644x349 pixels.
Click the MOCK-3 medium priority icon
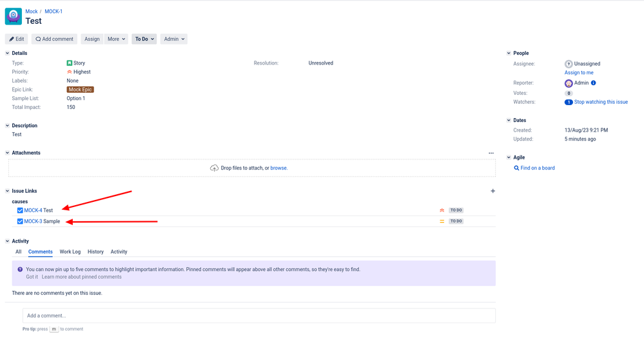point(442,221)
